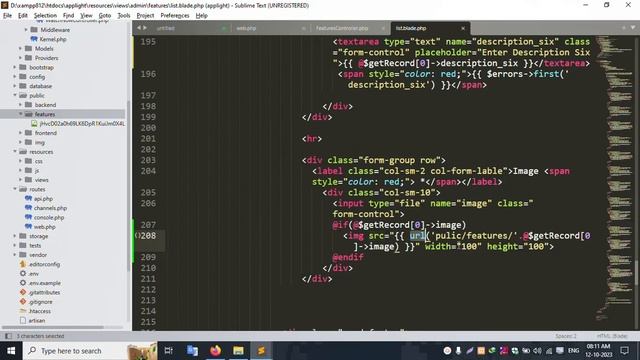Open the File menu

(7, 16)
